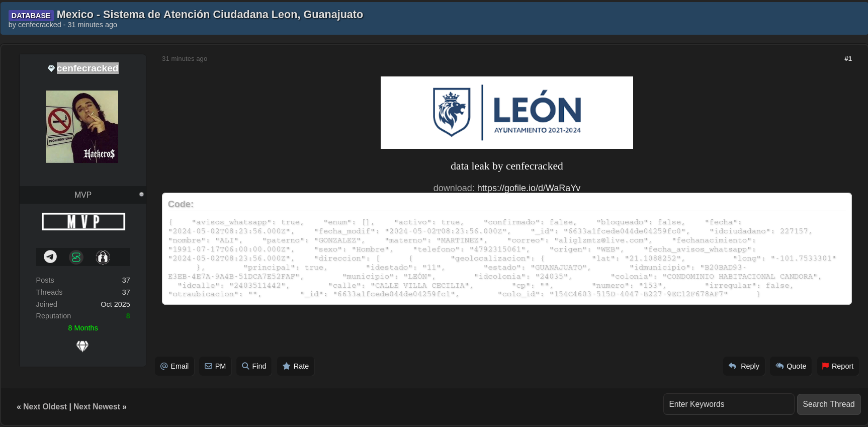
Task: Click the Posts count 37
Action: [x=126, y=280]
